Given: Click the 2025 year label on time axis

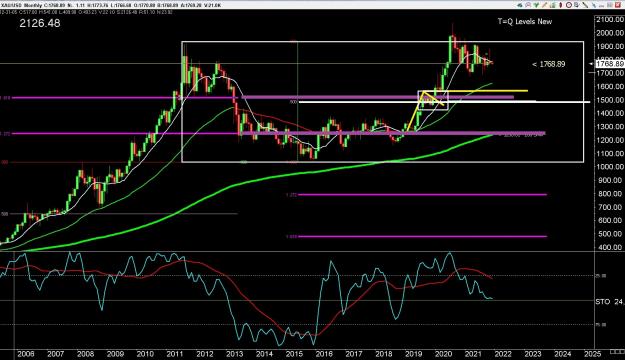Looking at the screenshot, I should click(x=592, y=354).
